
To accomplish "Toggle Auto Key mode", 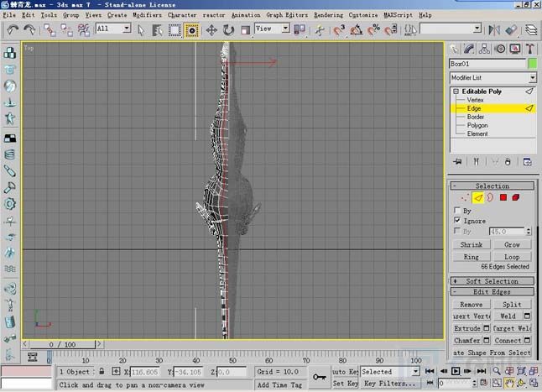I will [345, 372].
